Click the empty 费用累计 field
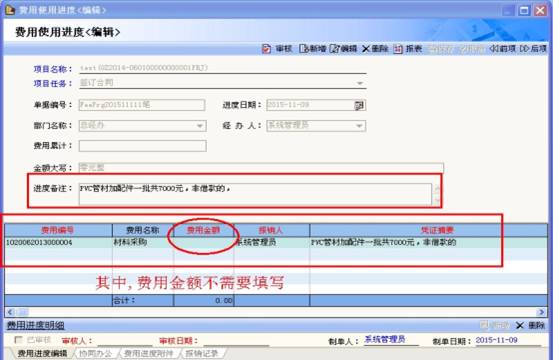Image resolution: width=553 pixels, height=360 pixels. point(142,146)
